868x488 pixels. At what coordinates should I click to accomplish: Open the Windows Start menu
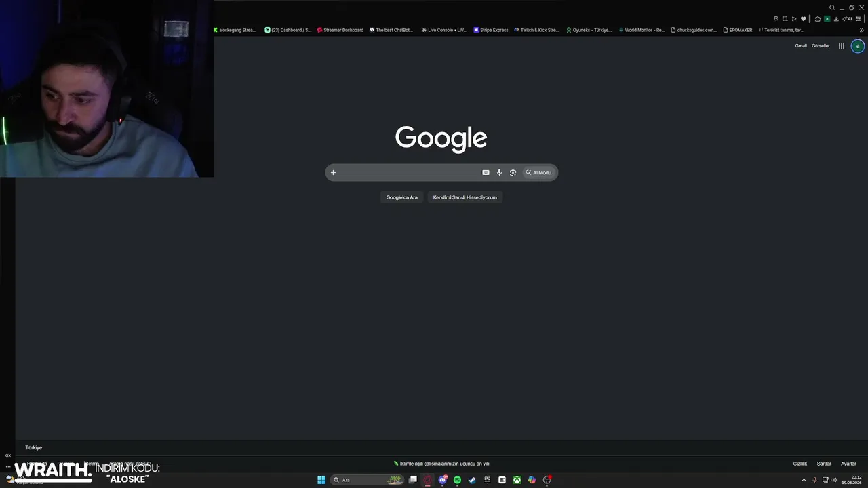coord(321,480)
